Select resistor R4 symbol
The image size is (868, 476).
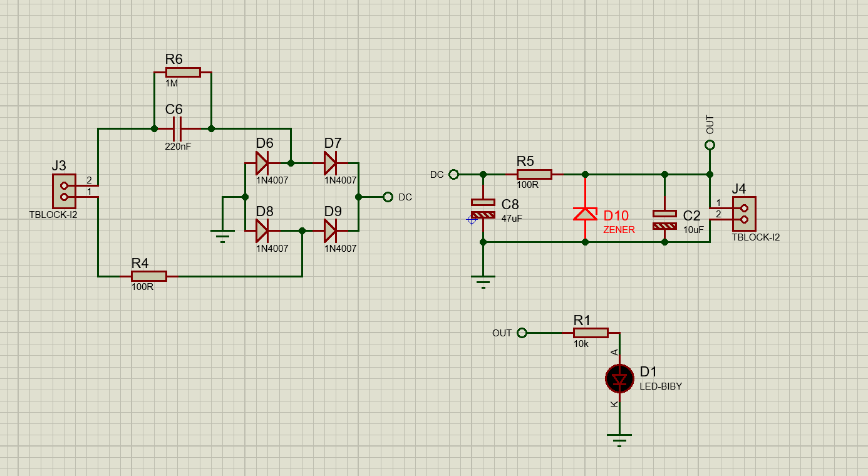coord(149,276)
